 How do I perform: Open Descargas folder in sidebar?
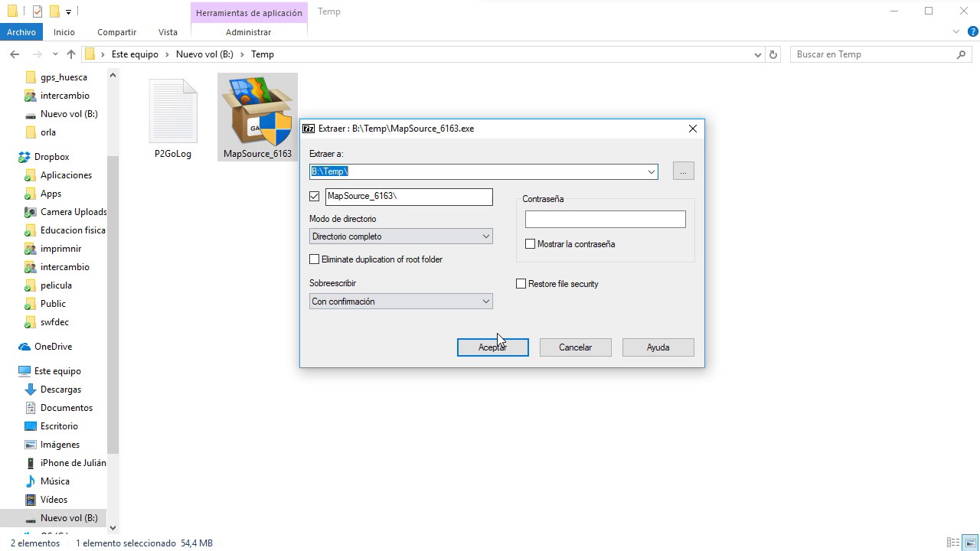[x=60, y=390]
